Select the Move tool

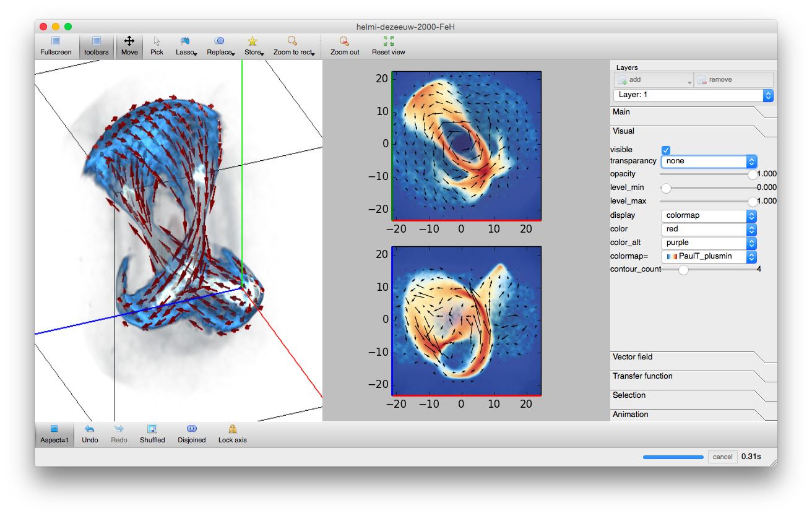pos(129,46)
